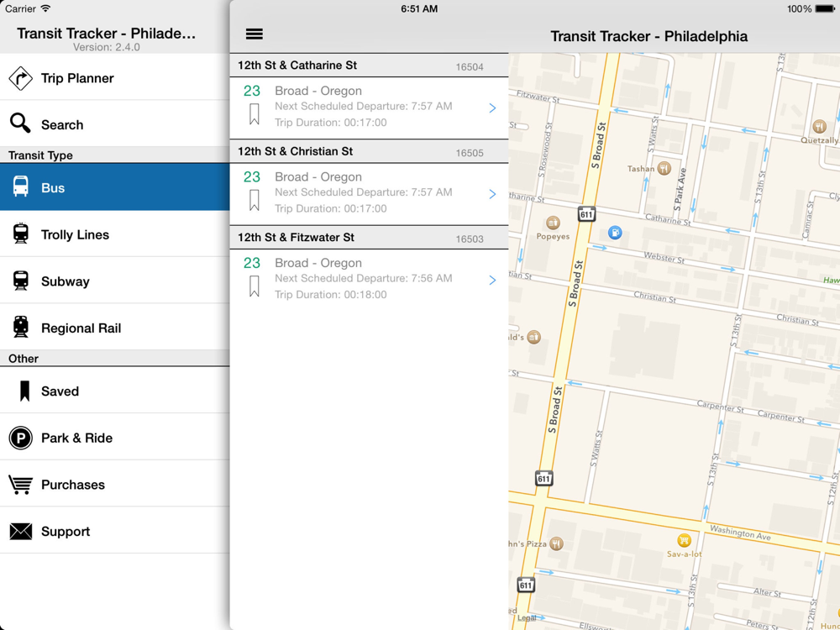Click the Legal link on the map
This screenshot has height=630, width=840.
pos(526,617)
